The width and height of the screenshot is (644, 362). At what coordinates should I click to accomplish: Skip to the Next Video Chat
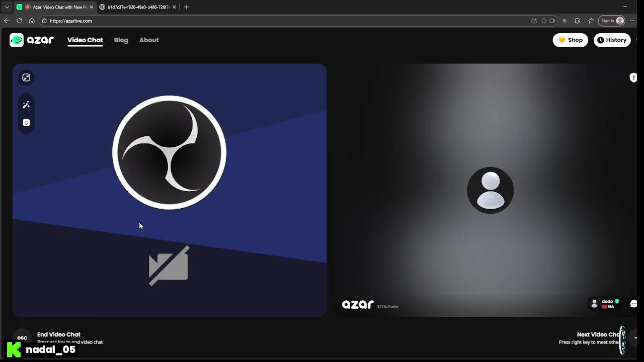[598, 334]
